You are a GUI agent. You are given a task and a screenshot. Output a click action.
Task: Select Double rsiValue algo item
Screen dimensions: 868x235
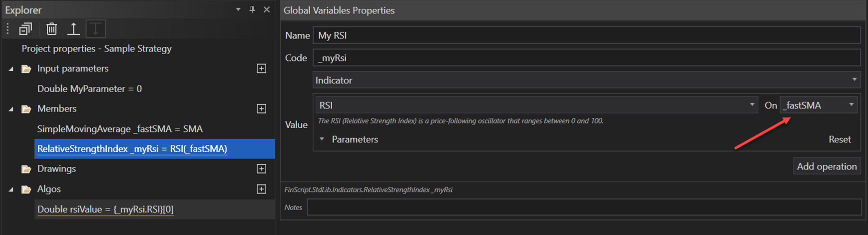pos(105,209)
